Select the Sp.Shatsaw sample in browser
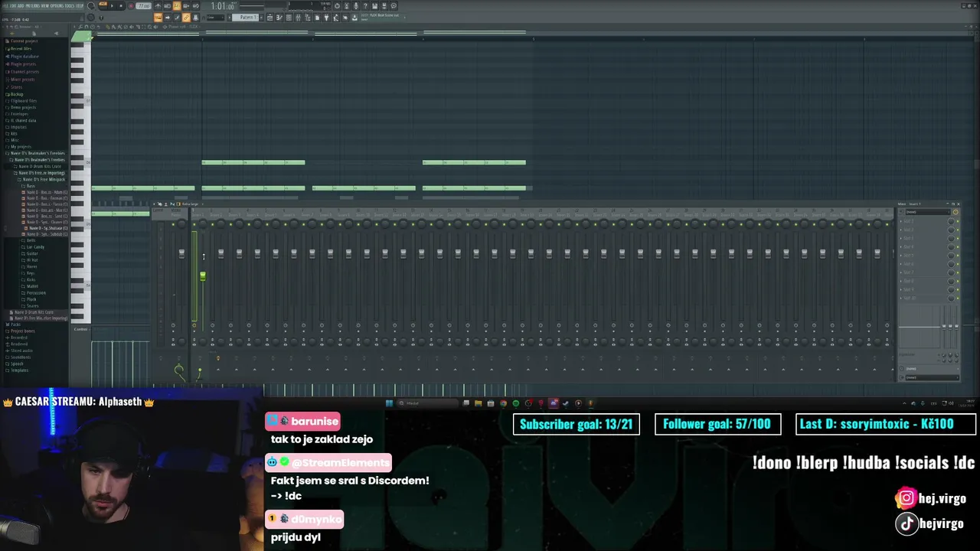The height and width of the screenshot is (551, 980). [x=46, y=228]
